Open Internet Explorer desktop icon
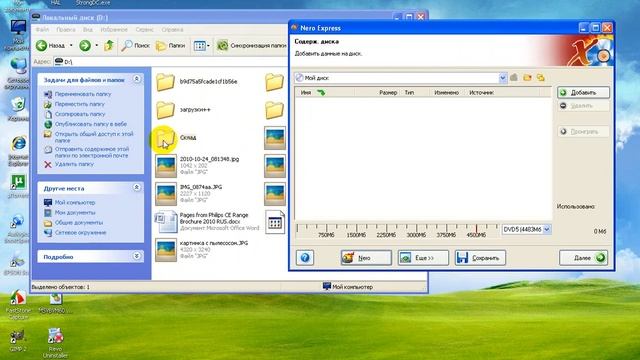This screenshot has height=360, width=640. coord(18,150)
